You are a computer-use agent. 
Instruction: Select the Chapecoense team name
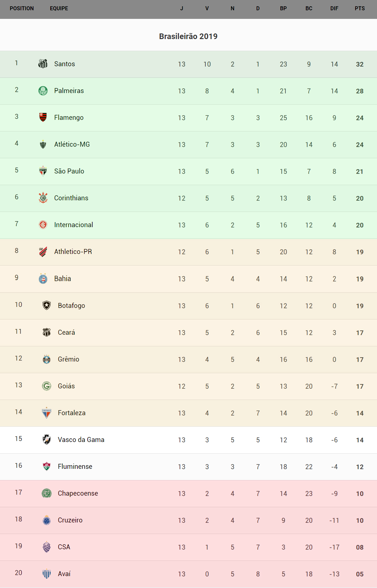point(78,493)
